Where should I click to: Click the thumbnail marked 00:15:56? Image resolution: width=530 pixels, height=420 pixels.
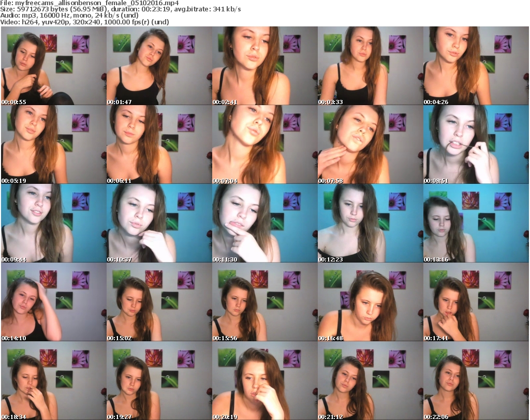[x=264, y=302]
